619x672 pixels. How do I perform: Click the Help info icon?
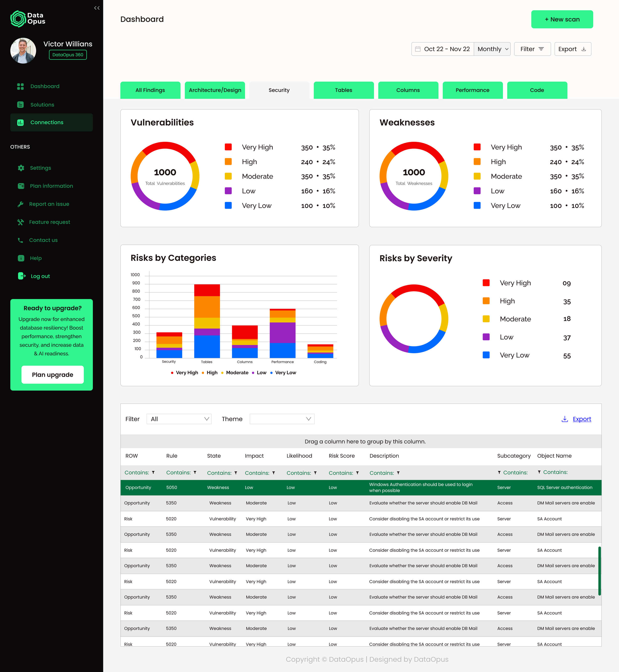(21, 258)
